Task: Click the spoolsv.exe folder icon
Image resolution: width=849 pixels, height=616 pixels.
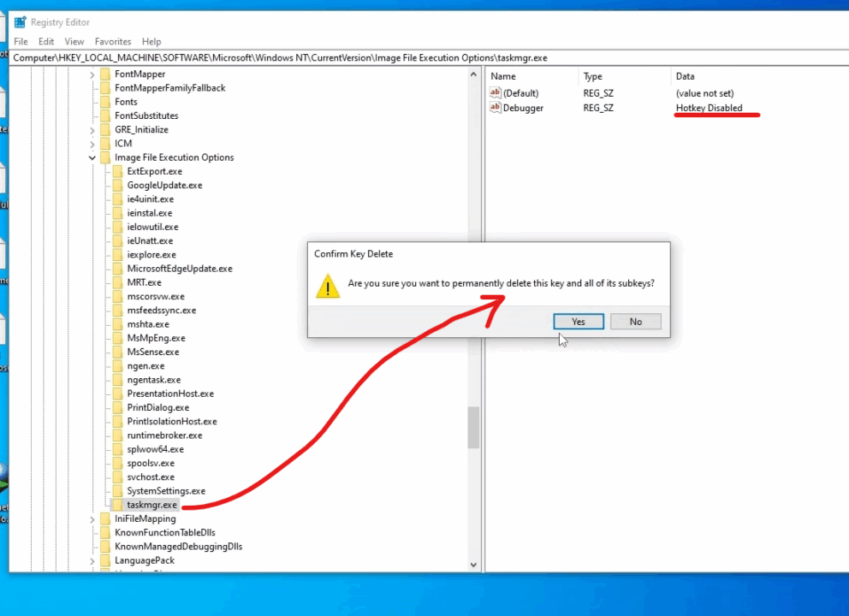Action: coord(117,464)
